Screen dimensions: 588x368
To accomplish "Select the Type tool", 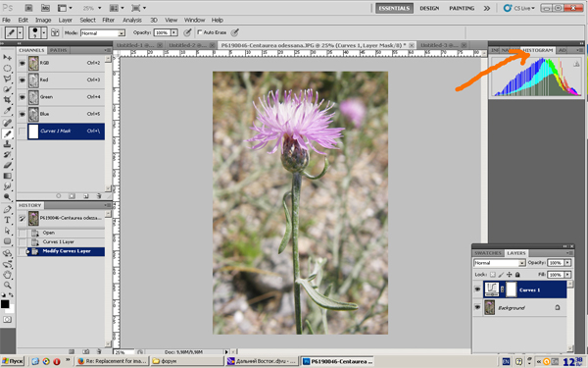I will point(7,220).
